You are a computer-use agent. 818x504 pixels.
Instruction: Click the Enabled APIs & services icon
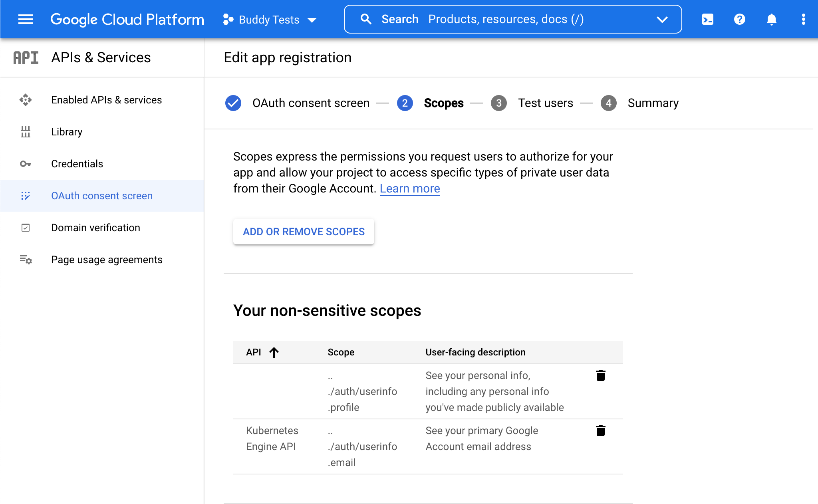point(26,100)
